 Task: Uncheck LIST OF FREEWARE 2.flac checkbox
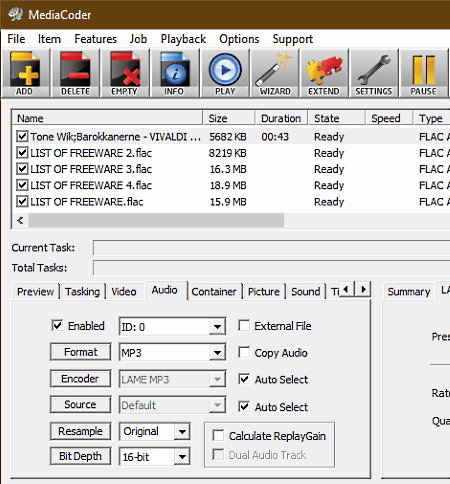[x=22, y=153]
